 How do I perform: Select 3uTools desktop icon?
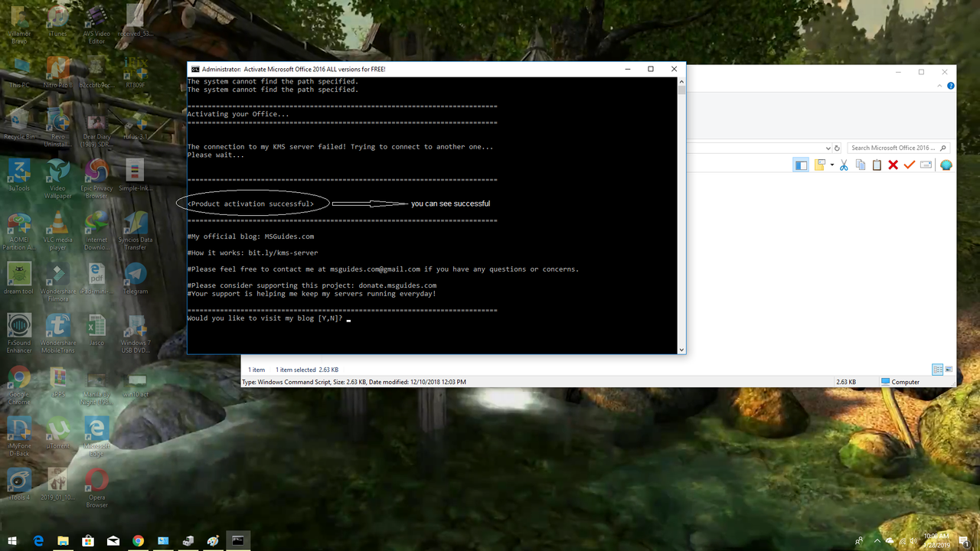click(19, 175)
